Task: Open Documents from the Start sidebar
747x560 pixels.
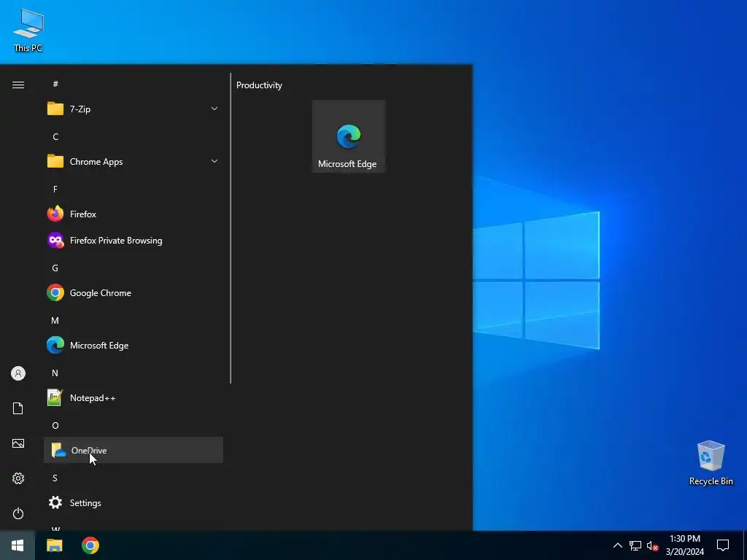Action: tap(18, 408)
